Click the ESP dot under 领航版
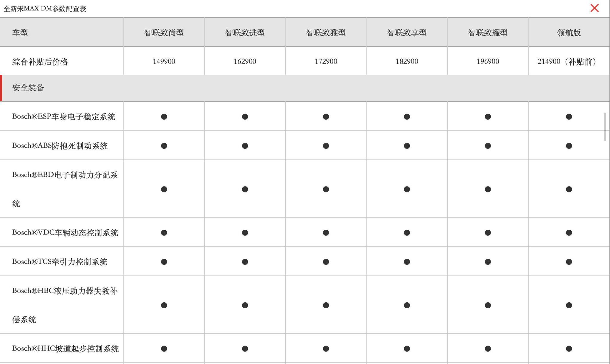 click(569, 117)
